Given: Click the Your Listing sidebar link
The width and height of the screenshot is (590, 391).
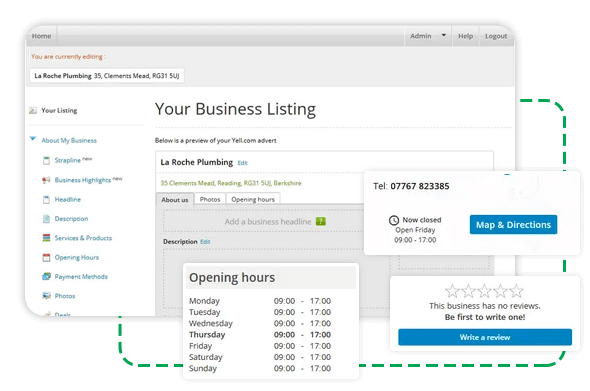Looking at the screenshot, I should point(59,111).
